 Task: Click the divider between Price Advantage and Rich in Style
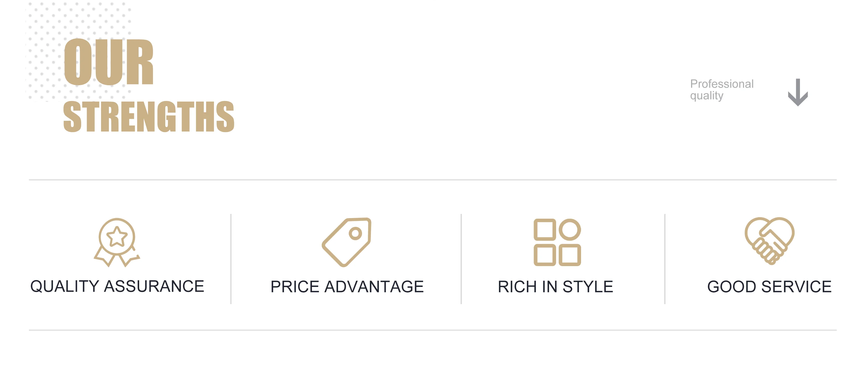[461, 259]
